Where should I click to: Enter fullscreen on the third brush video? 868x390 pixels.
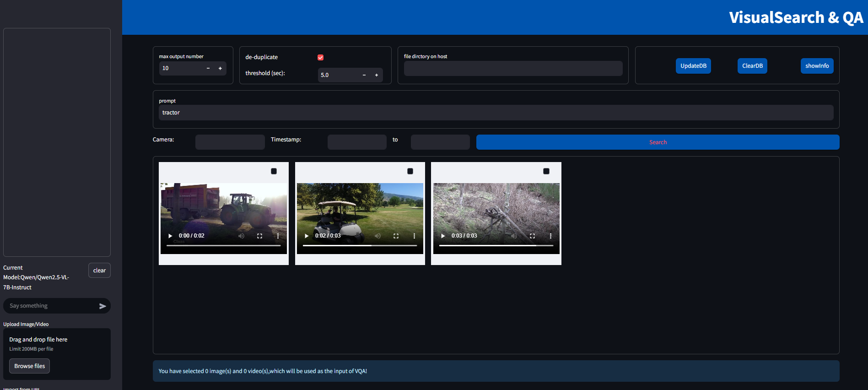pos(532,236)
